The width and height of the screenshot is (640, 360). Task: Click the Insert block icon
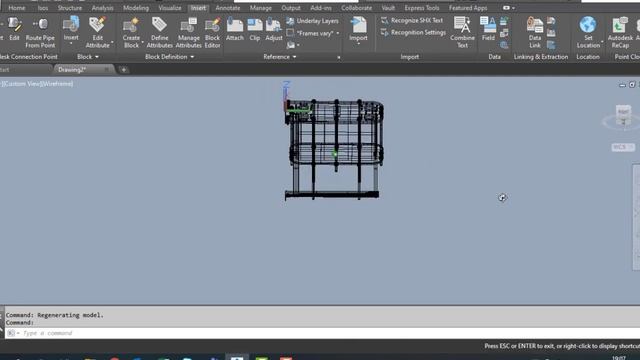point(71,25)
